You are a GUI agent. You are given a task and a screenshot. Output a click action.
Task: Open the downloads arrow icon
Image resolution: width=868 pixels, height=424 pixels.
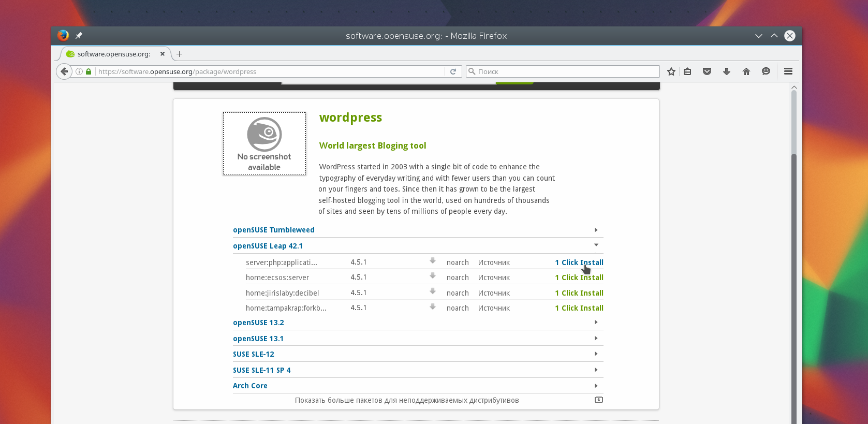pos(727,71)
